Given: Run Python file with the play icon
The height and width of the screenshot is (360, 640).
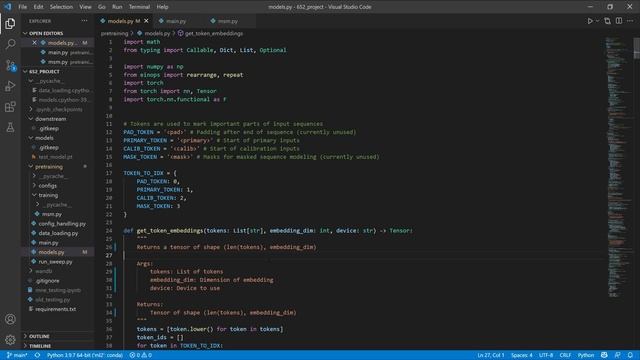Looking at the screenshot, I should pos(590,21).
